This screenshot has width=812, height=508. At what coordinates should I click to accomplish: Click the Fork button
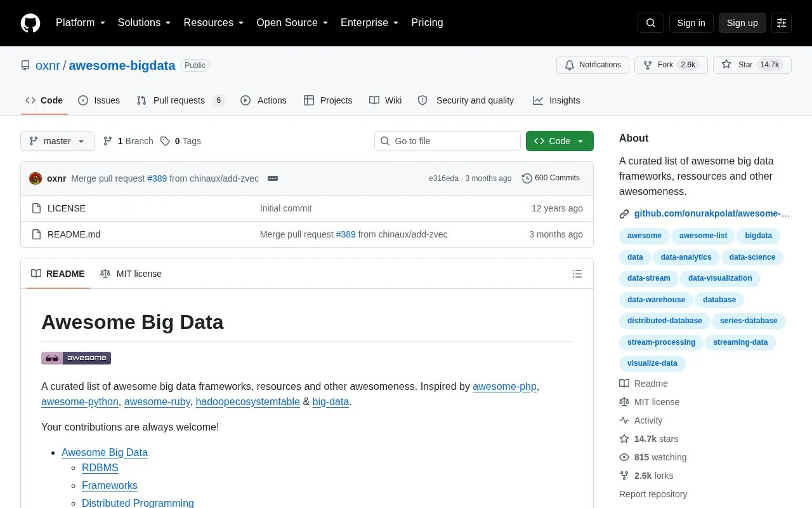coord(671,65)
